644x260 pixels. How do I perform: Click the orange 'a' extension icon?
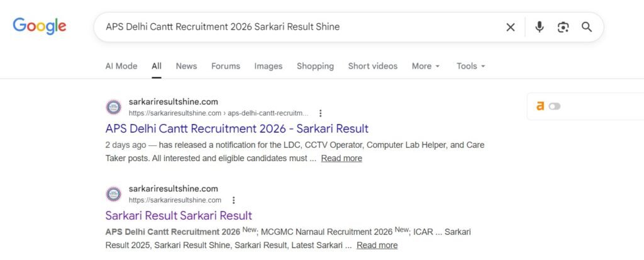click(540, 106)
